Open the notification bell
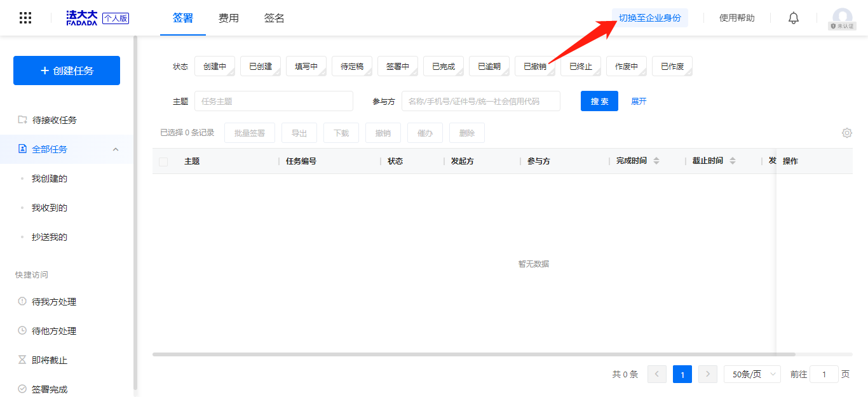868x397 pixels. (x=794, y=18)
